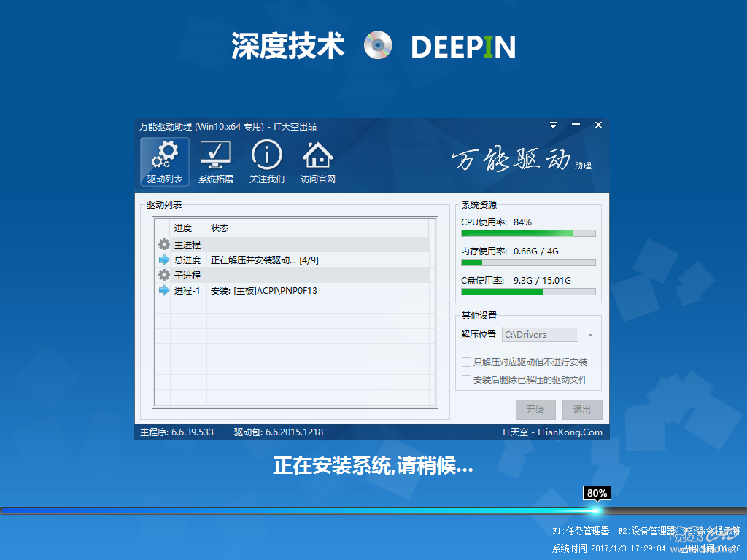
Task: Minimize the 万能驱动助理 window
Action: pyautogui.click(x=576, y=125)
